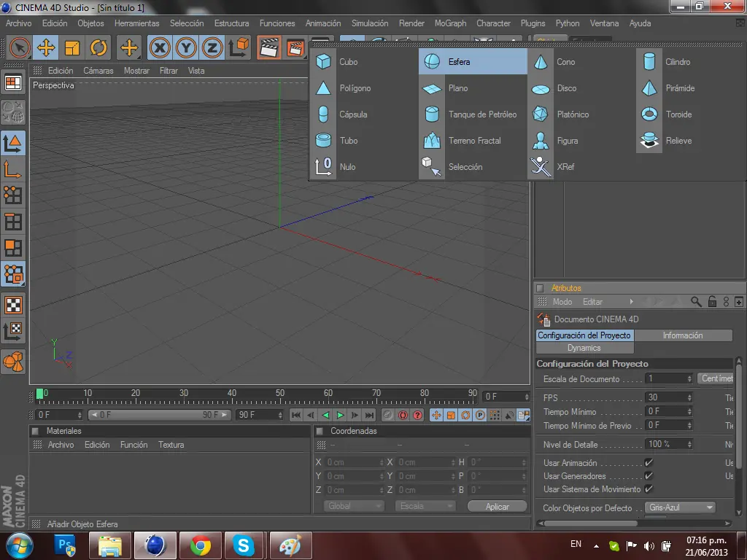Toggle rotation keyframe recording icon
Viewport: 747px width, 560px height.
[465, 415]
